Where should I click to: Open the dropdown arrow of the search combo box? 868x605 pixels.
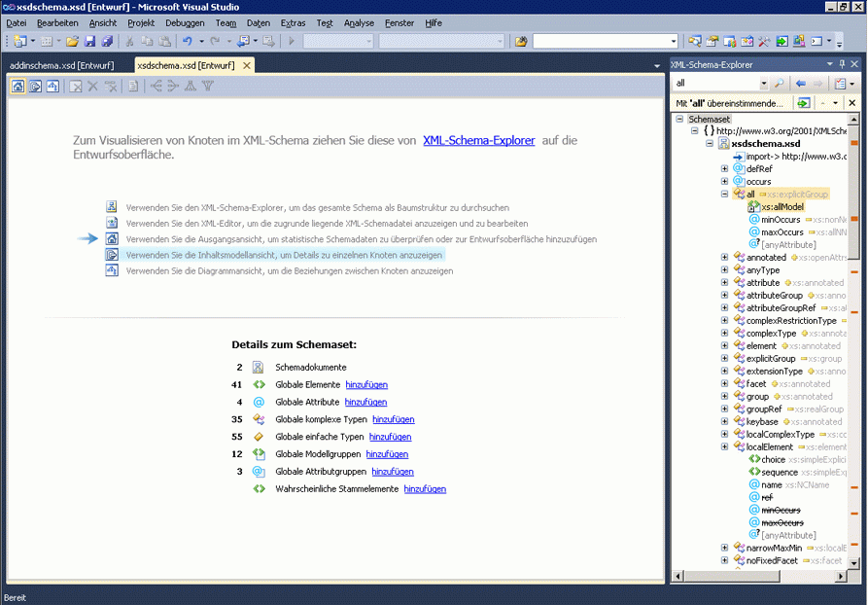[764, 83]
